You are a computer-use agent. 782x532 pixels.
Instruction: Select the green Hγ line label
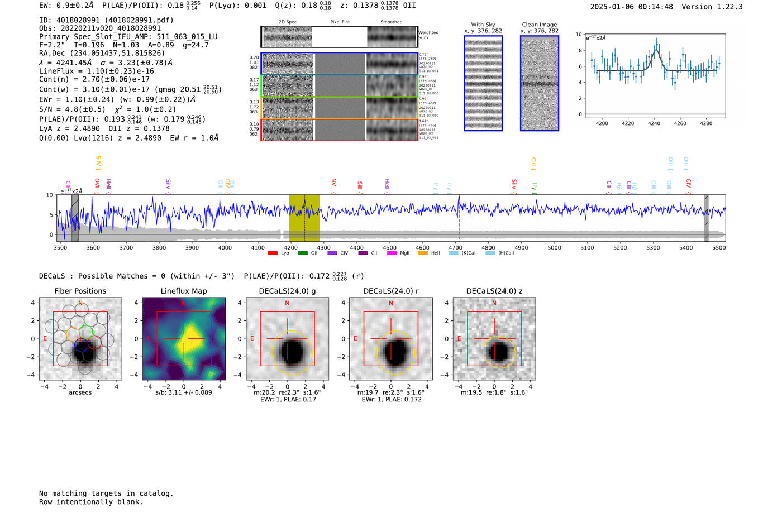(x=534, y=188)
